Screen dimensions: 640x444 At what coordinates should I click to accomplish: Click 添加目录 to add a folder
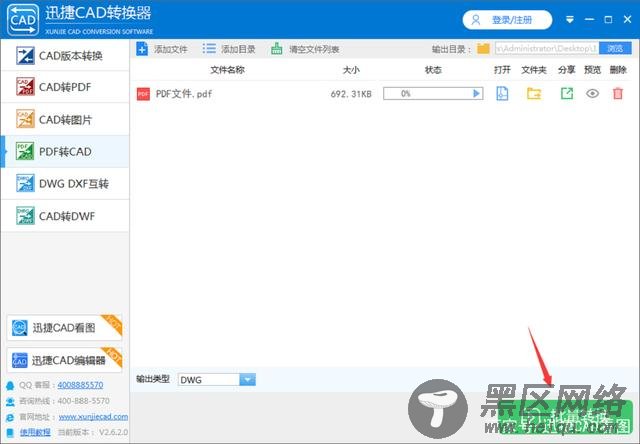(x=229, y=49)
